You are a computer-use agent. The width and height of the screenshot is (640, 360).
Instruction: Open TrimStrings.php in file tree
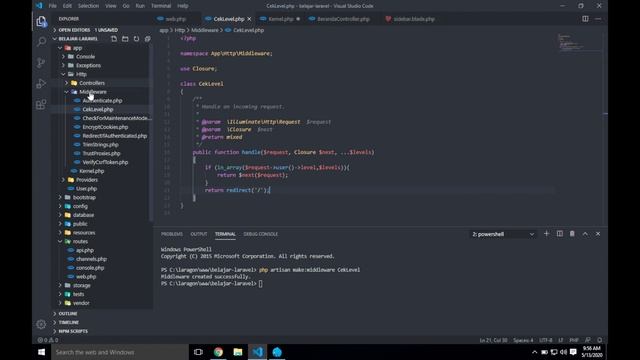point(100,144)
